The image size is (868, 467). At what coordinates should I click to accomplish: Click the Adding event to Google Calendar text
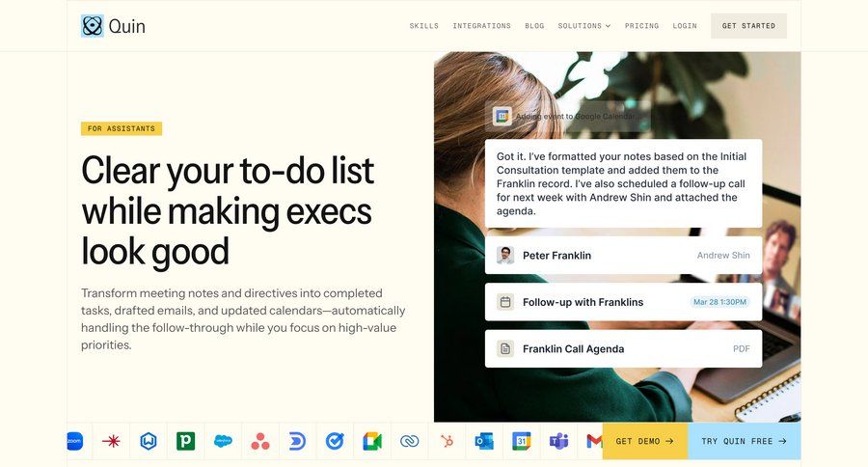[x=576, y=117]
